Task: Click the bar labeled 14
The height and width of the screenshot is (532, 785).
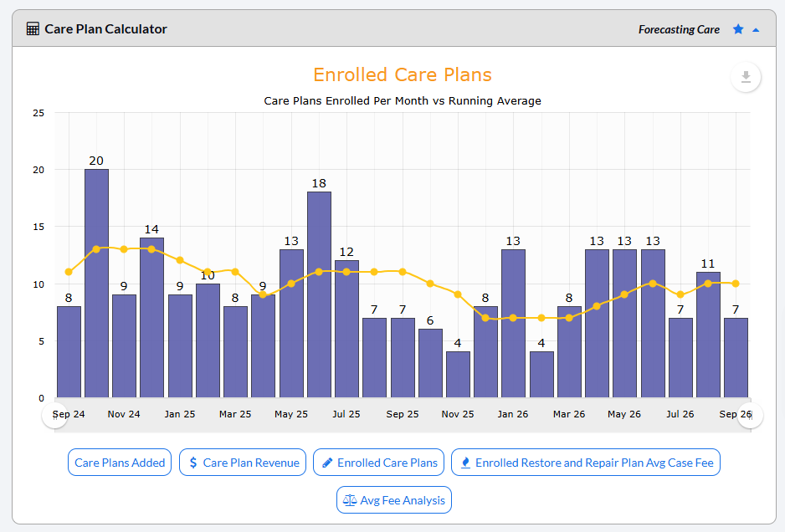Action: tap(151, 317)
